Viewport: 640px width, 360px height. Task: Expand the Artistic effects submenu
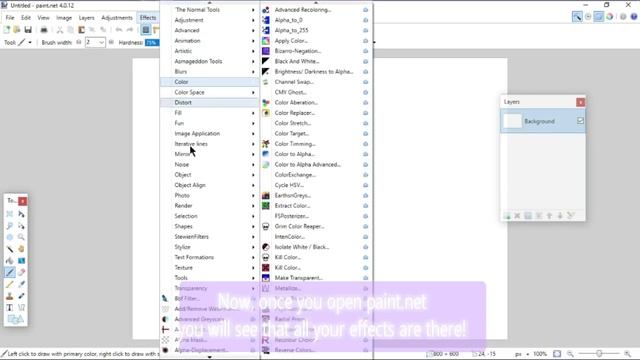[209, 51]
